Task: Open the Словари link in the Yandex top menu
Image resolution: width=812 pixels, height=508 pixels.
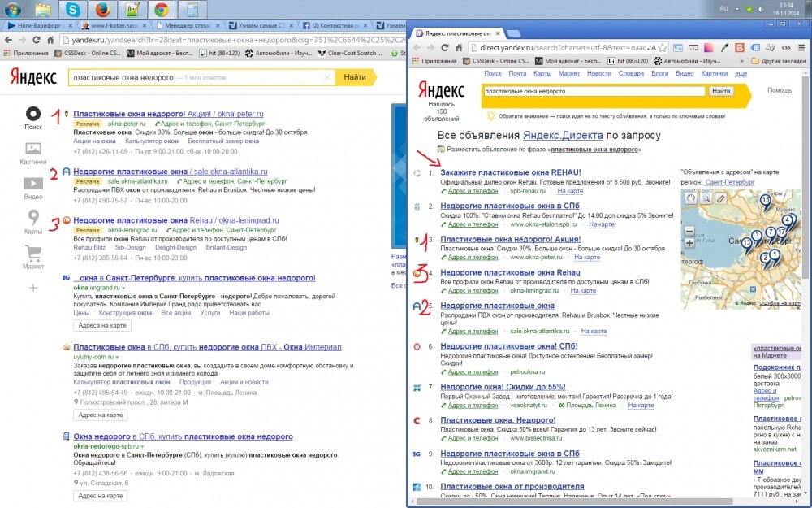Action: point(631,74)
